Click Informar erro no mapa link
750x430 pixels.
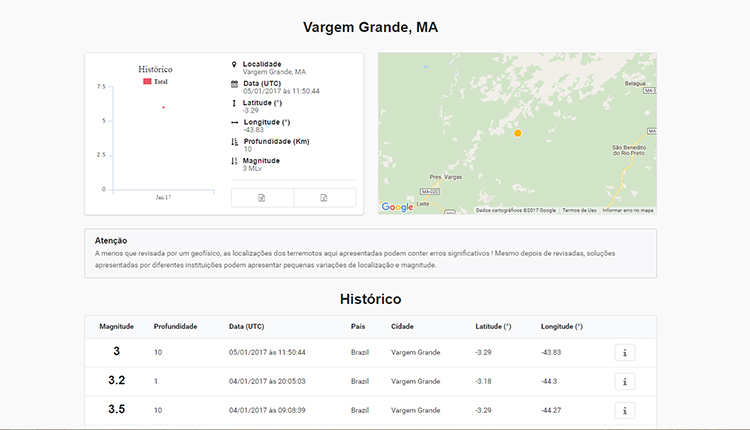click(627, 210)
